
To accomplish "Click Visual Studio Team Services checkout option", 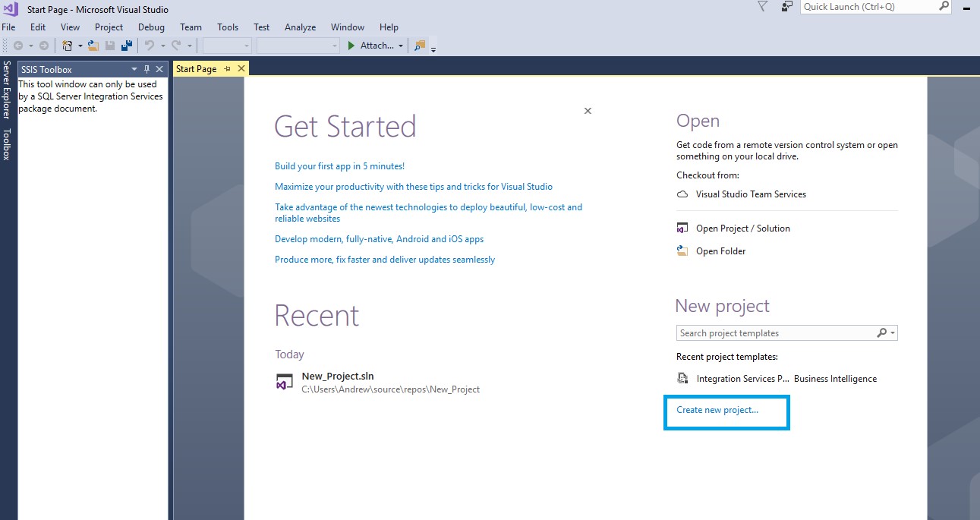I will pos(751,194).
